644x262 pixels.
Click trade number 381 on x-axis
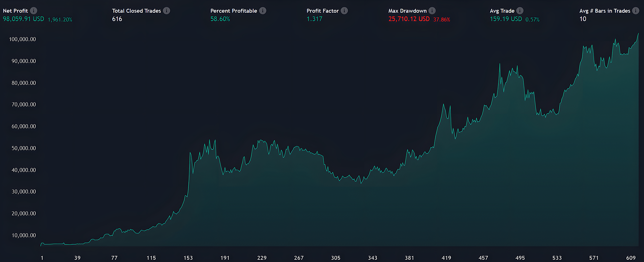tap(409, 258)
